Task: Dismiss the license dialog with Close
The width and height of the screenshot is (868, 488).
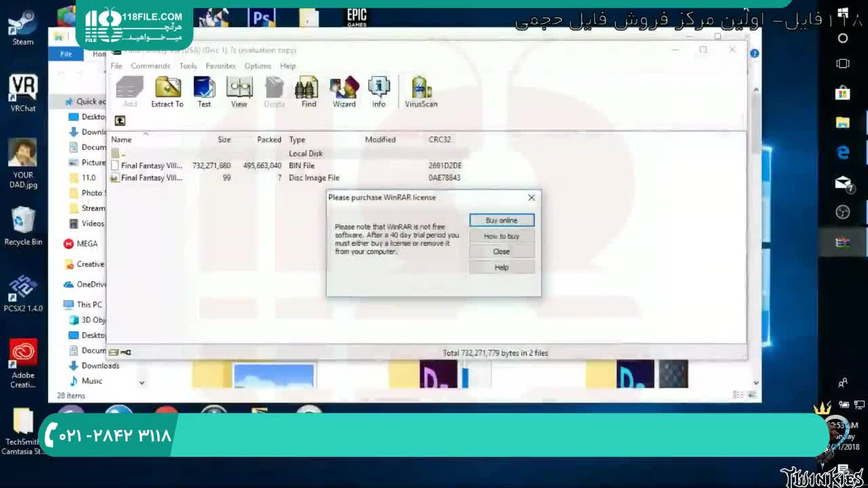Action: (501, 251)
